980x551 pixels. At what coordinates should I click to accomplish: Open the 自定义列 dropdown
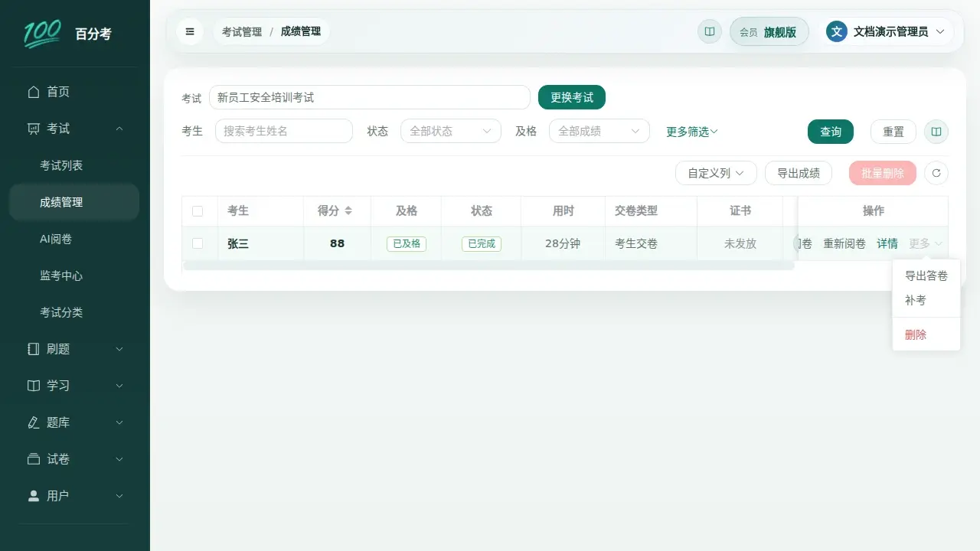click(716, 173)
